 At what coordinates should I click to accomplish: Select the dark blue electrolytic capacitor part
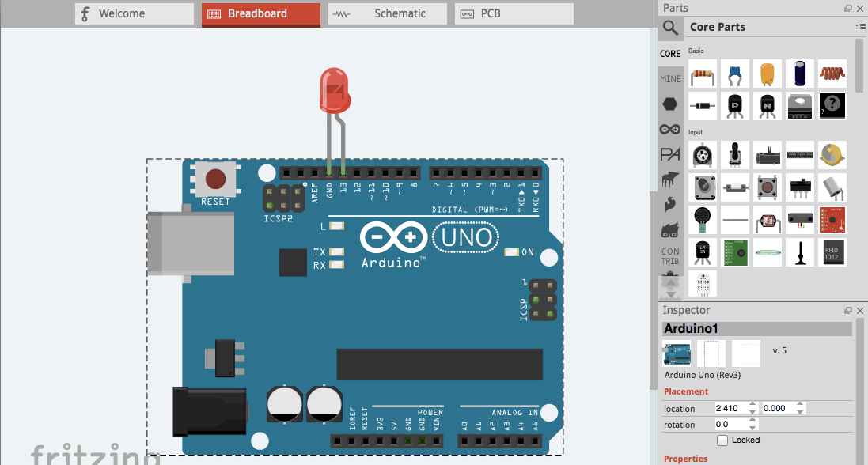[x=800, y=74]
